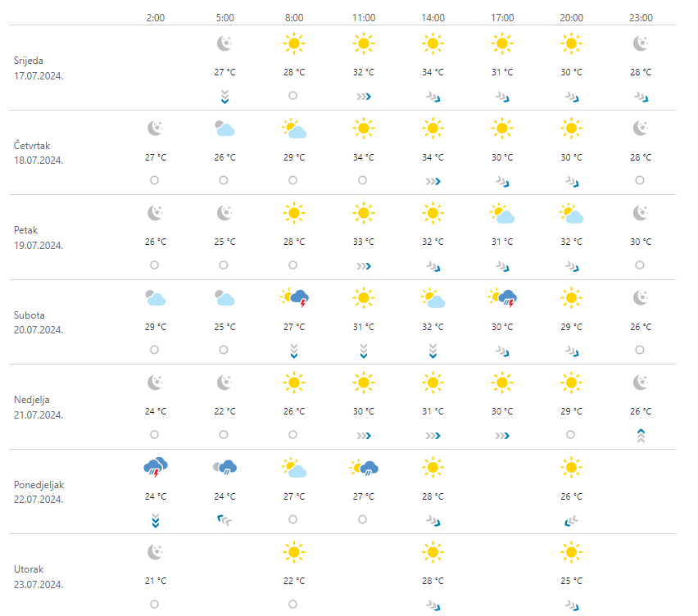Click the sun with rain cloud icon, Ponedjeljak 11:00

click(364, 468)
